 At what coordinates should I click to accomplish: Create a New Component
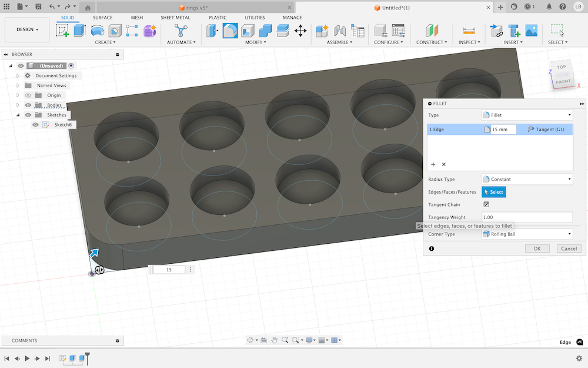pyautogui.click(x=322, y=31)
